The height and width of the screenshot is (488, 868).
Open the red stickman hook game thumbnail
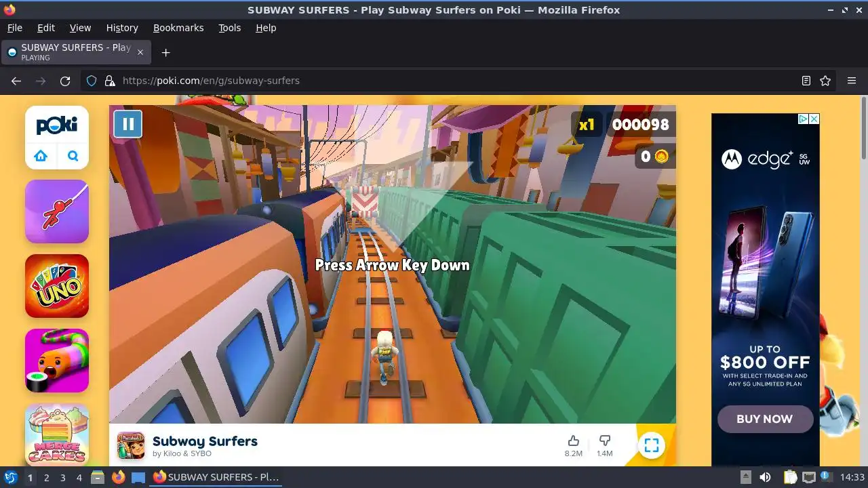pyautogui.click(x=57, y=211)
